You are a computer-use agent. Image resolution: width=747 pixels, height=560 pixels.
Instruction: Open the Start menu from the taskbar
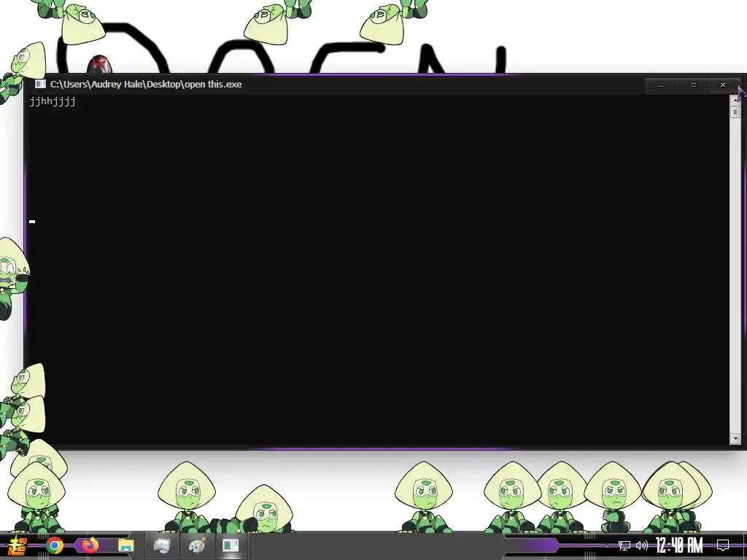point(18,545)
